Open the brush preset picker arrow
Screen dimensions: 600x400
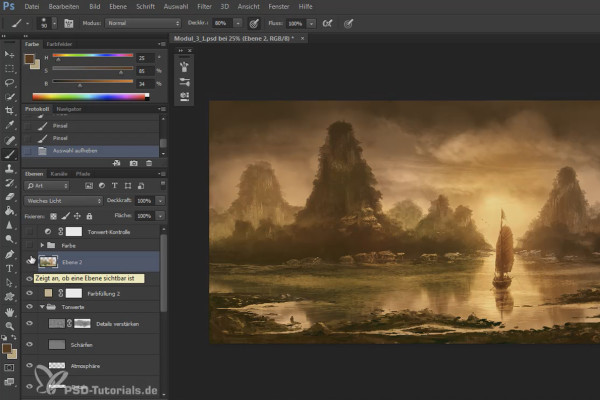click(54, 23)
